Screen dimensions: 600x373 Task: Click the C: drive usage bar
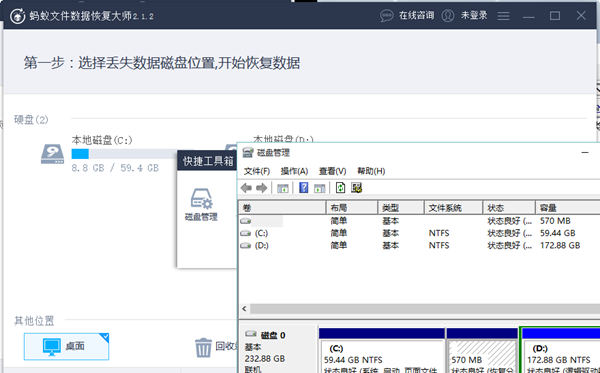124,154
